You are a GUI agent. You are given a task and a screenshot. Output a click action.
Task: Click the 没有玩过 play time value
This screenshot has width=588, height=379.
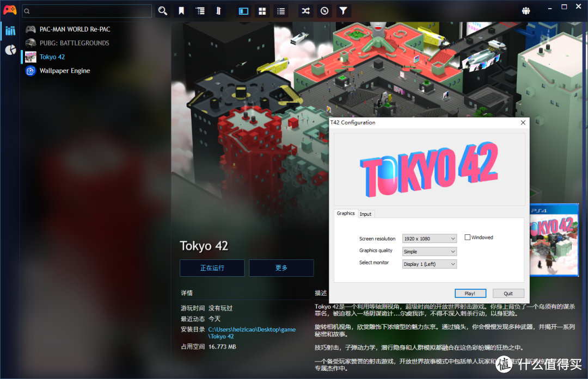pos(220,308)
